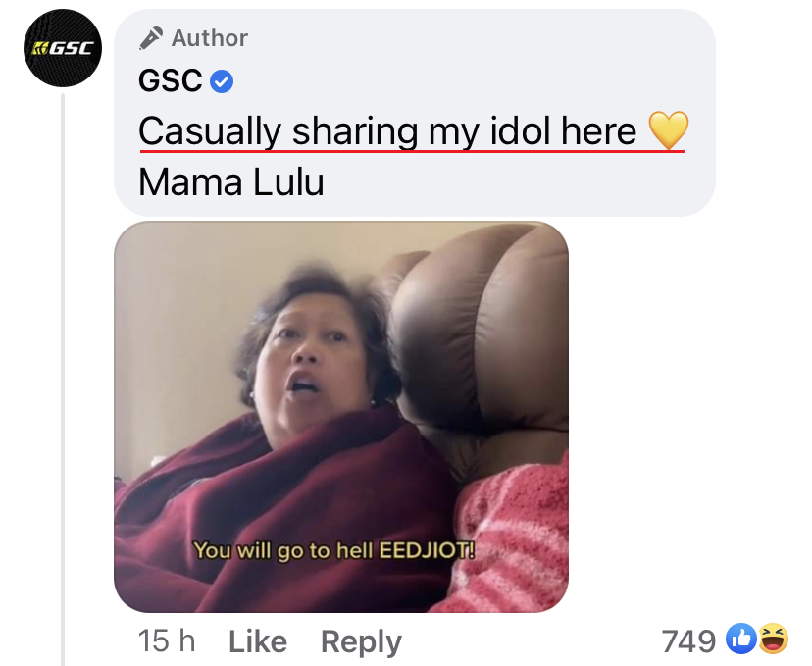
Task: Open the GSC profile picture avatar
Action: 63,48
